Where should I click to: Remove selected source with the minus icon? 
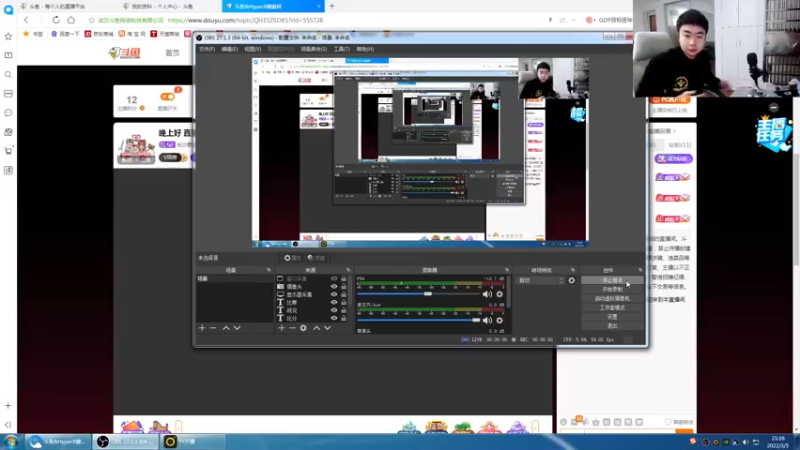coord(292,328)
